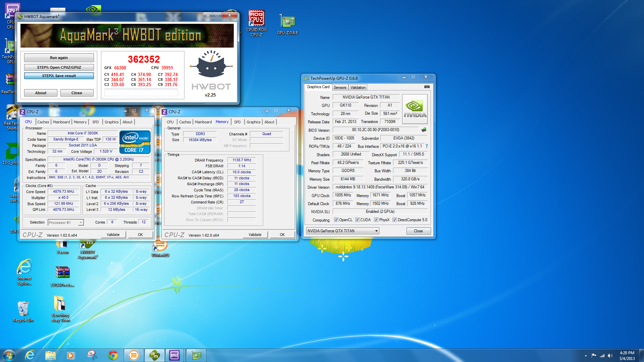Open About tab in left CPU-Z window
644x362 pixels.
click(127, 122)
